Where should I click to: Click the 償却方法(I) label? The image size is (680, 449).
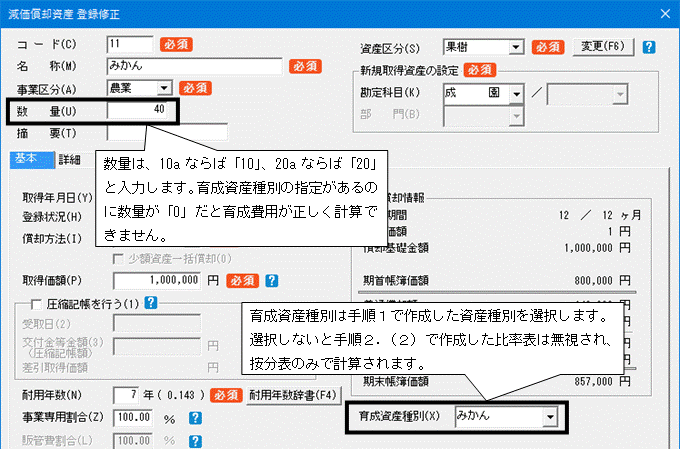(52, 239)
